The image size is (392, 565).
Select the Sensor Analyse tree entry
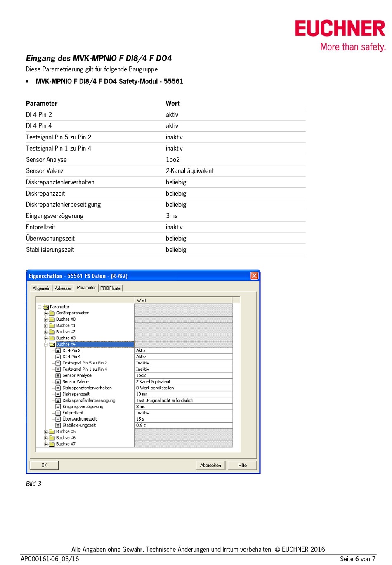pyautogui.click(x=77, y=375)
